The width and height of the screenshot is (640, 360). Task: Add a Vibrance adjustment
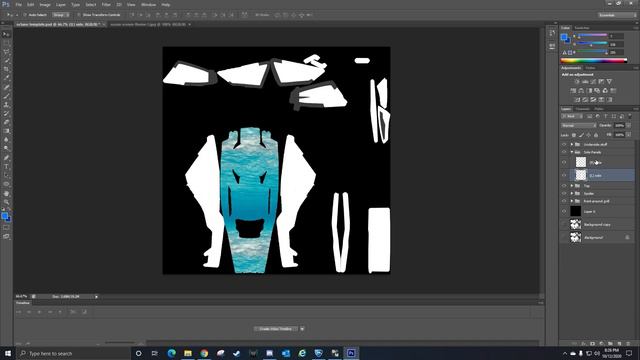click(x=609, y=82)
